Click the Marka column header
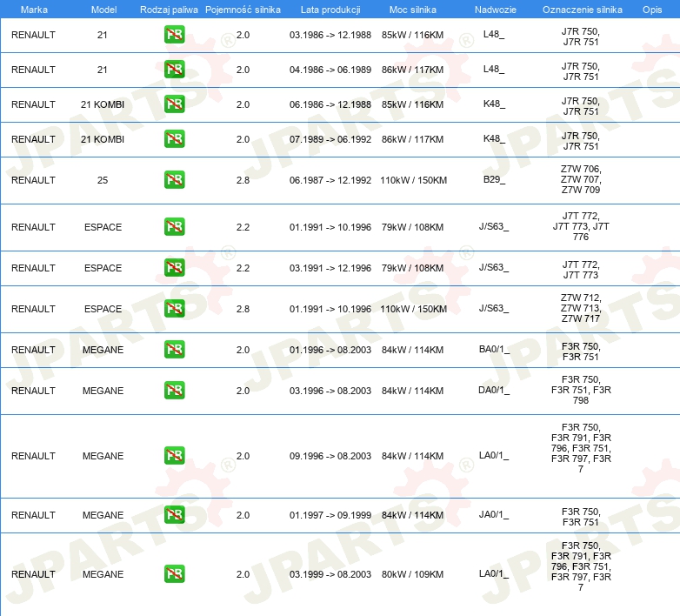The image size is (680, 616). point(34,10)
